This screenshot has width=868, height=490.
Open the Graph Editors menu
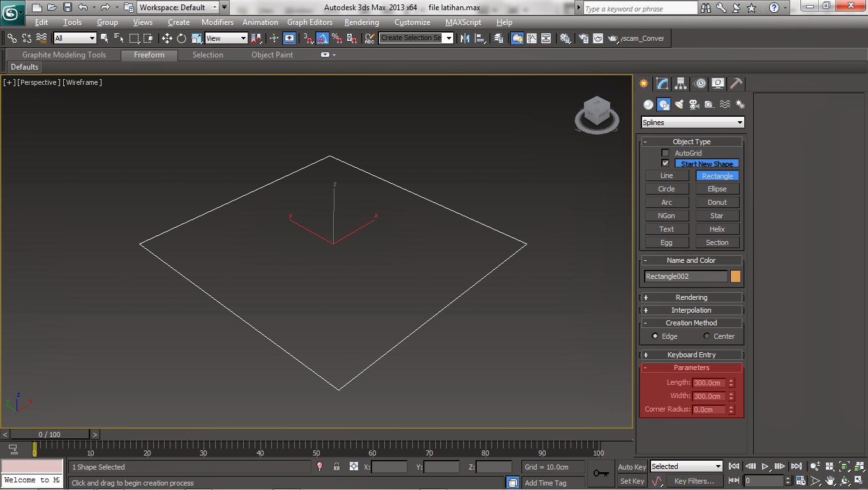[310, 22]
